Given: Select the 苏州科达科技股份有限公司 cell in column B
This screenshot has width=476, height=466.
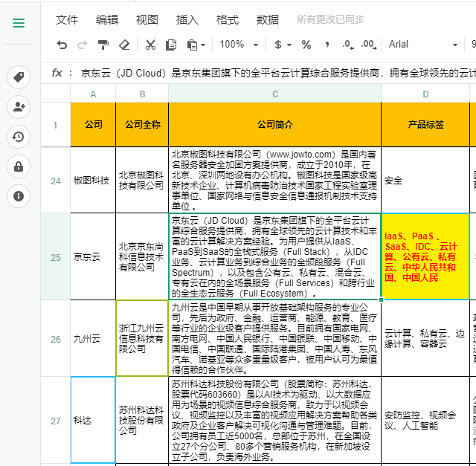Looking at the screenshot, I should [142, 420].
